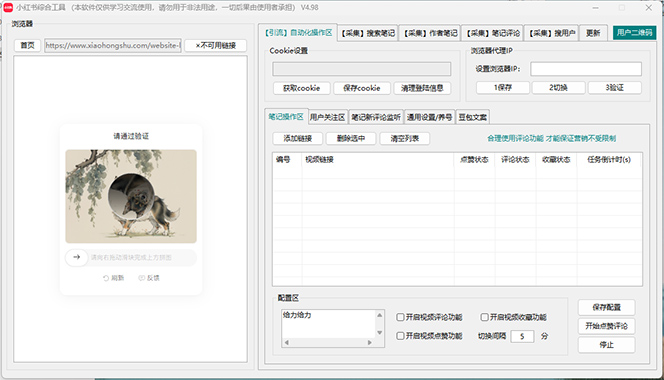664x380 pixels.
Task: Click the captcha puzzle image
Action: [131, 196]
